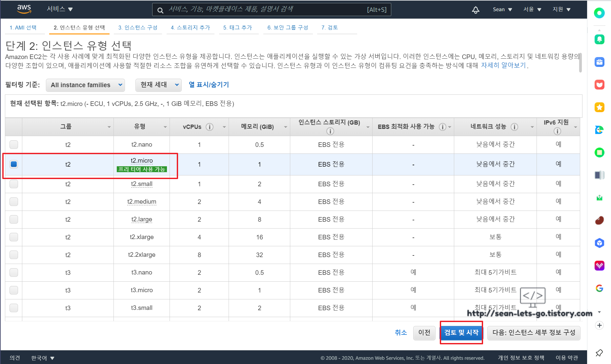Open the blue hexagon cube sidebar icon
This screenshot has height=364, width=611.
click(599, 243)
